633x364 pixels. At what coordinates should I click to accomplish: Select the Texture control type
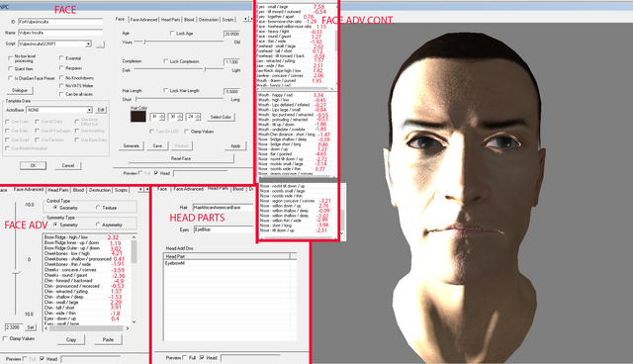pyautogui.click(x=98, y=208)
